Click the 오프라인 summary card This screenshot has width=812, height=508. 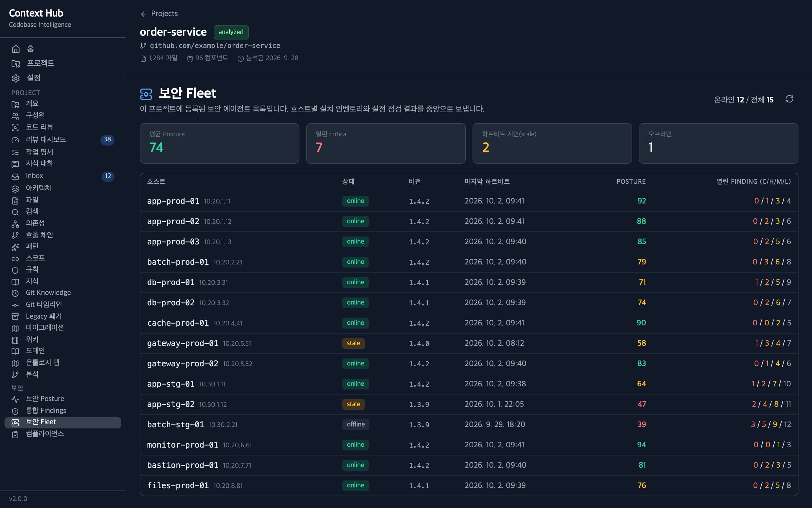[x=718, y=143]
